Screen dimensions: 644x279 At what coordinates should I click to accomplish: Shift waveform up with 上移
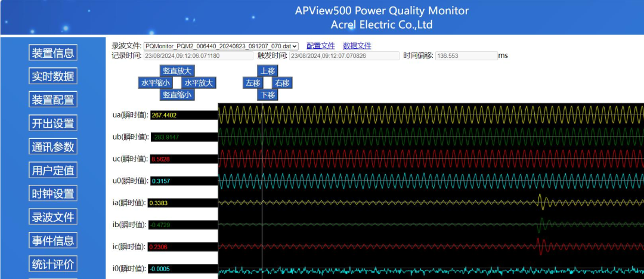coord(267,71)
